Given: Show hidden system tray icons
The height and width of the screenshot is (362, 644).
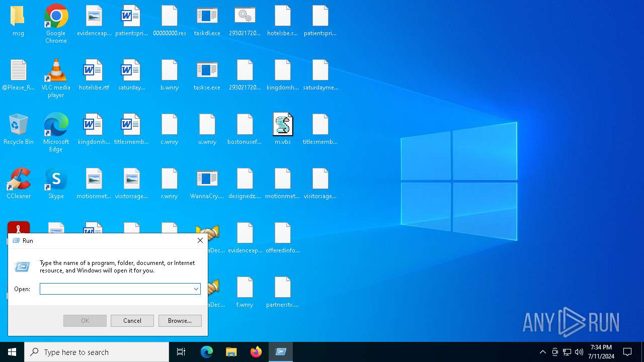Looking at the screenshot, I should click(542, 352).
